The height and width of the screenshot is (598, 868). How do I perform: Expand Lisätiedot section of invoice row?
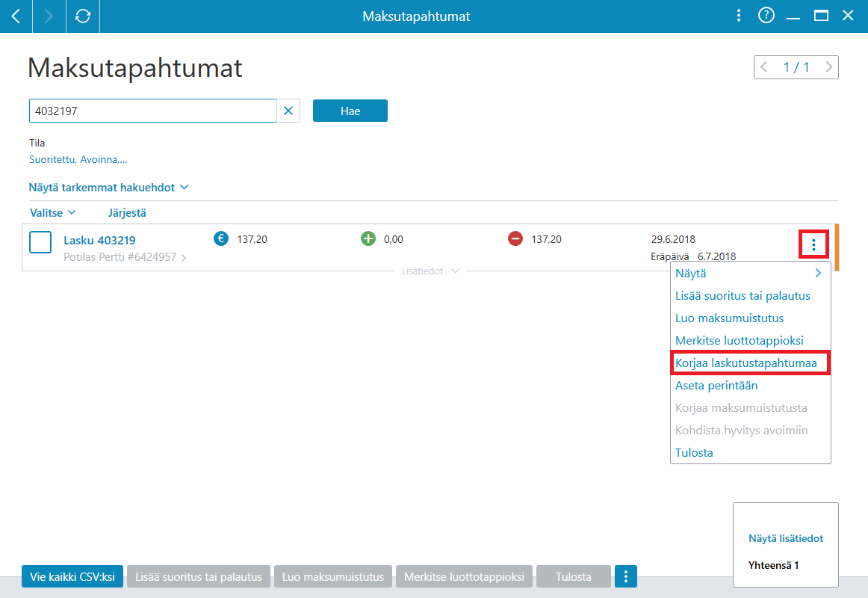click(430, 271)
